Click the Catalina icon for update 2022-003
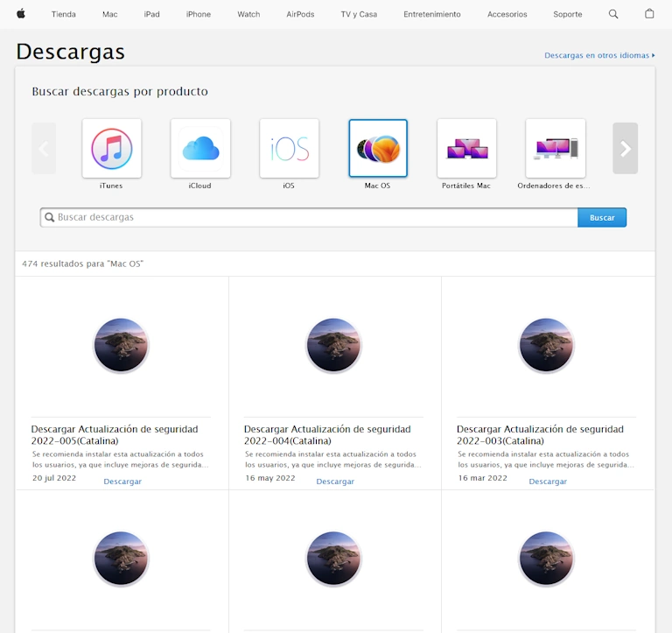The width and height of the screenshot is (672, 633). coord(546,345)
